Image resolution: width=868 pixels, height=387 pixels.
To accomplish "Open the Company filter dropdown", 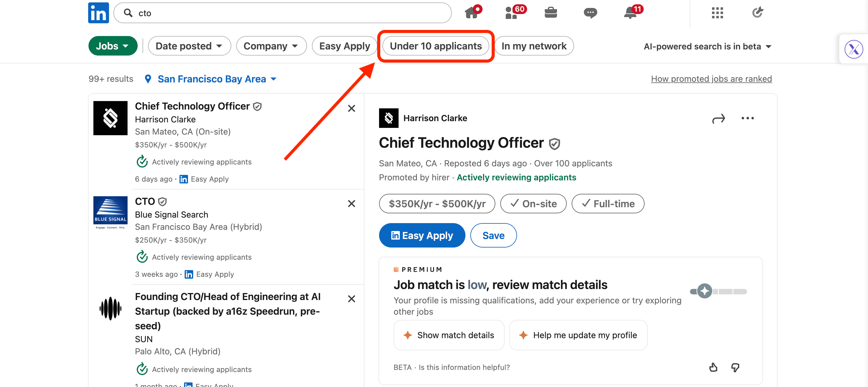I will [x=271, y=46].
